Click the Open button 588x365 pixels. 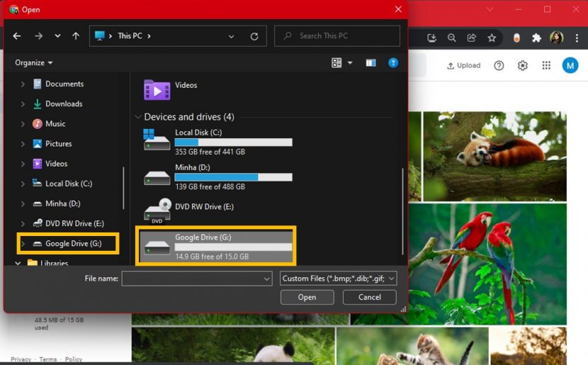(x=307, y=297)
